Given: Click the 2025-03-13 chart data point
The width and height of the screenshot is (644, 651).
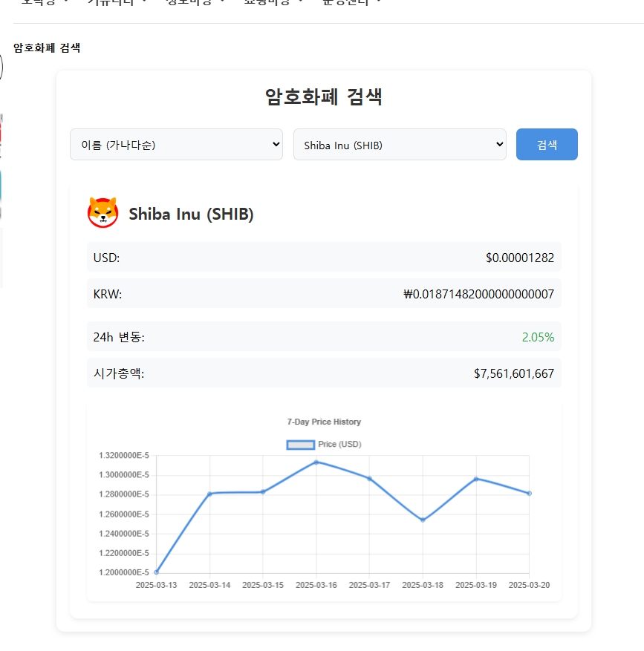Looking at the screenshot, I should pyautogui.click(x=157, y=572).
